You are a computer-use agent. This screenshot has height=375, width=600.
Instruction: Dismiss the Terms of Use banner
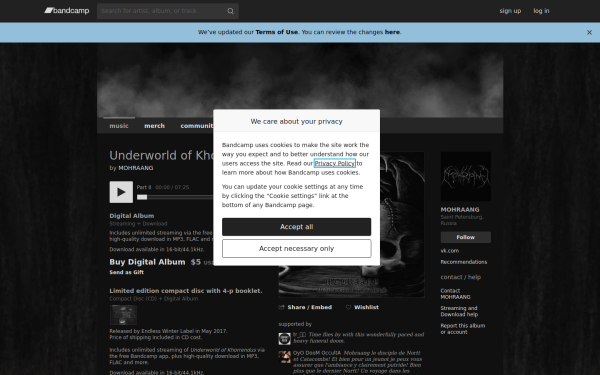tap(589, 33)
